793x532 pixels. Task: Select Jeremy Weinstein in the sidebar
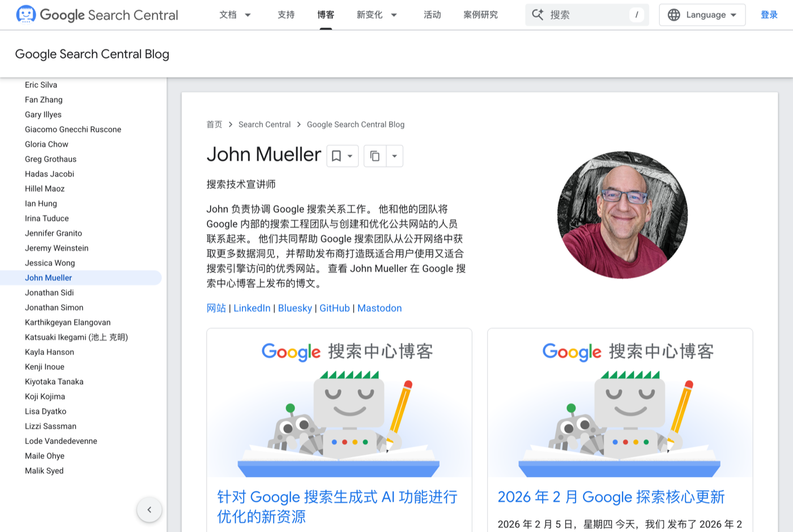(57, 248)
